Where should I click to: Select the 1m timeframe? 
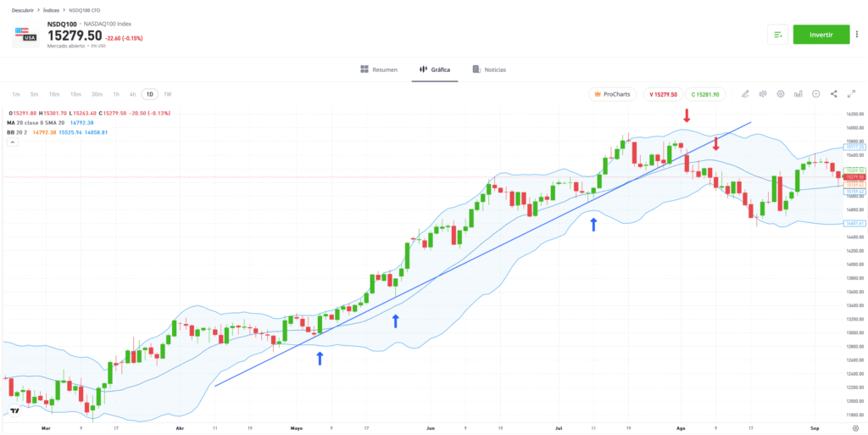16,94
